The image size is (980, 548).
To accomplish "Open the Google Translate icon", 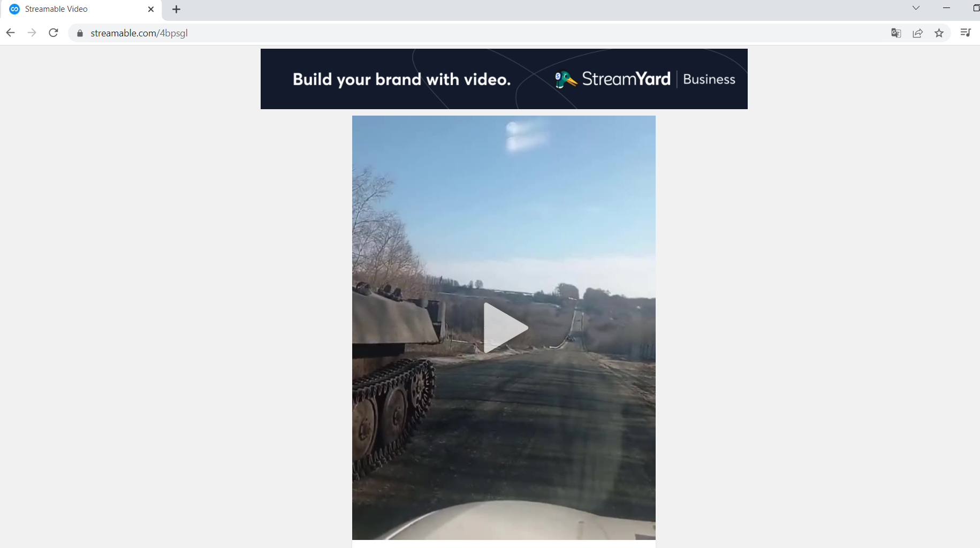I will pos(896,33).
